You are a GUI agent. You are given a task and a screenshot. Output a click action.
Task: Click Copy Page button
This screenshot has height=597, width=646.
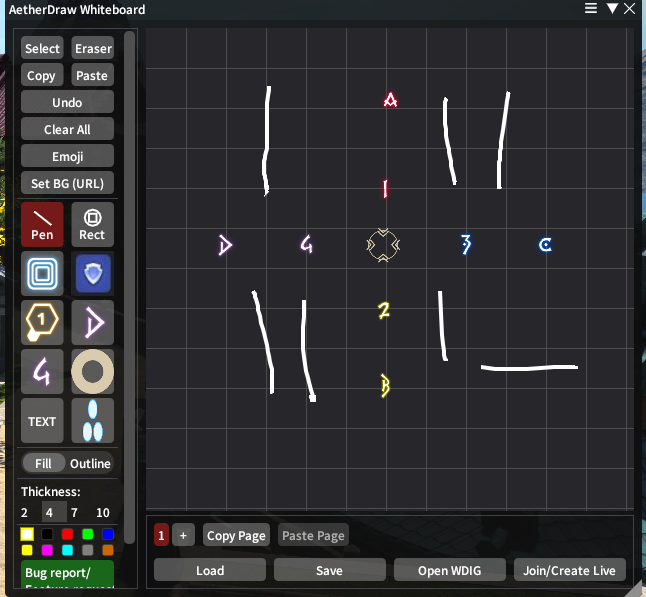(x=236, y=535)
